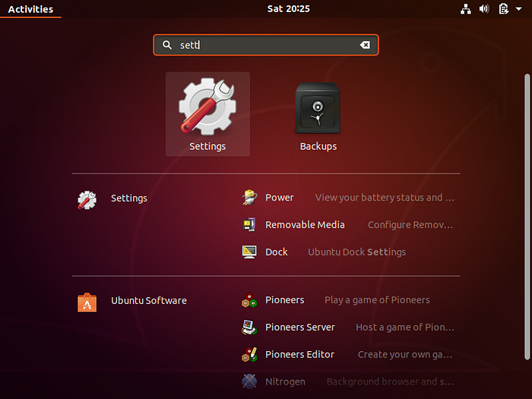Screen dimensions: 532x399
Task: Click the magnifier icon in the search box
Action: 167,45
